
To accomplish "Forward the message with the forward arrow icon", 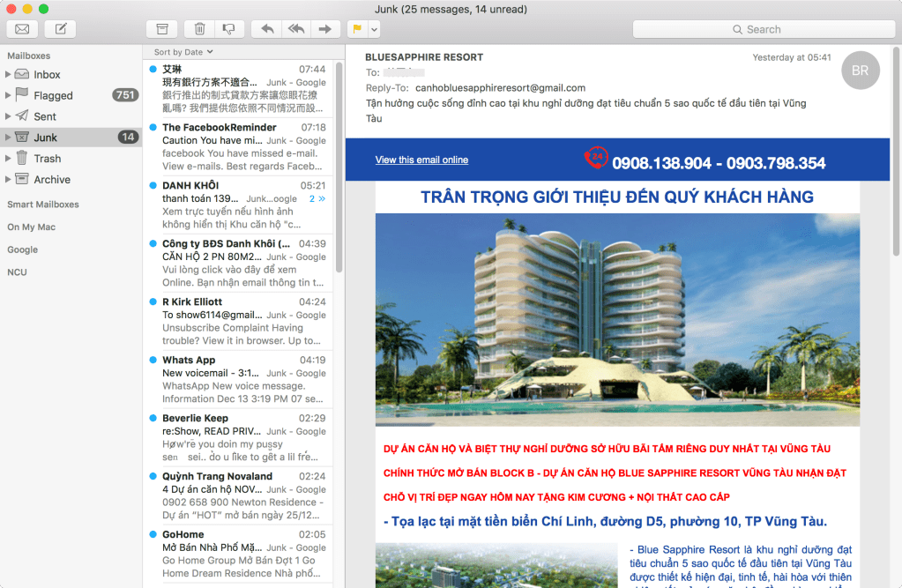I will pyautogui.click(x=325, y=28).
